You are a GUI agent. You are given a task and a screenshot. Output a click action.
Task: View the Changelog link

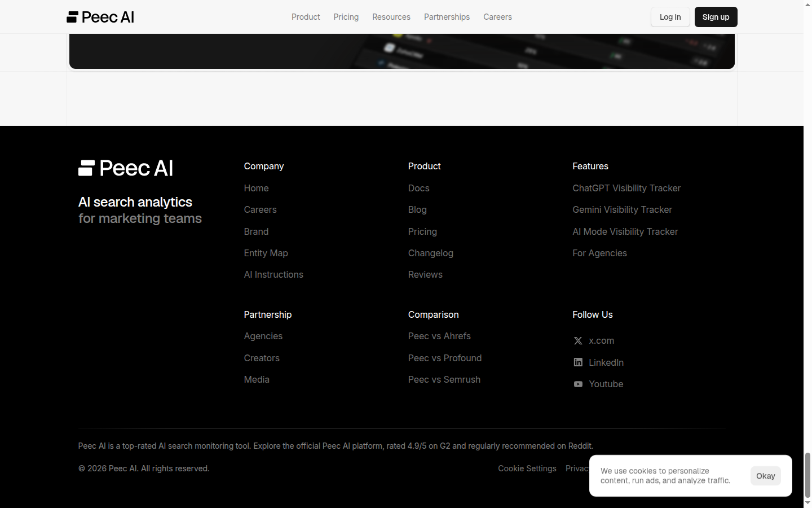431,253
